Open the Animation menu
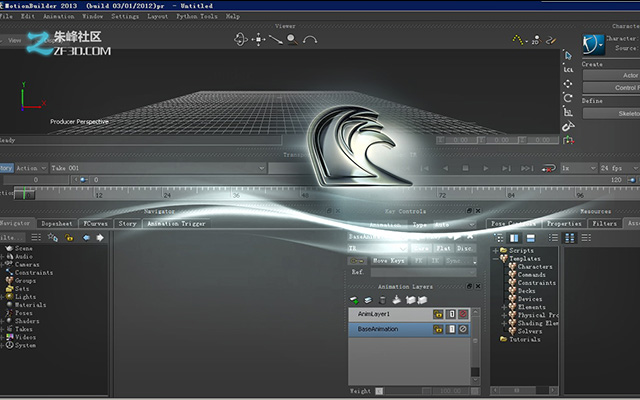This screenshot has height=400, width=640. pyautogui.click(x=59, y=16)
